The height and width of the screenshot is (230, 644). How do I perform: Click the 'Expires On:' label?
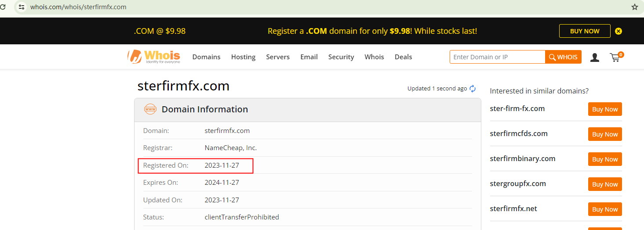pyautogui.click(x=160, y=183)
